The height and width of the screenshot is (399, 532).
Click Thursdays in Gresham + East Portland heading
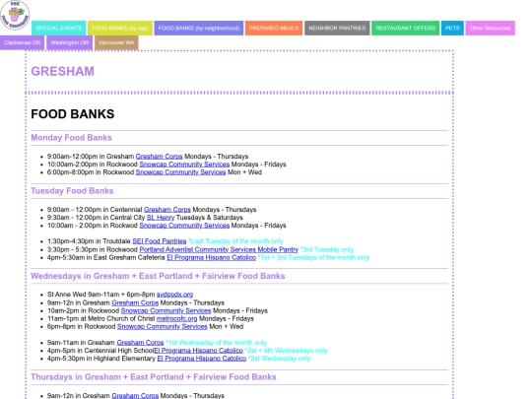click(154, 377)
